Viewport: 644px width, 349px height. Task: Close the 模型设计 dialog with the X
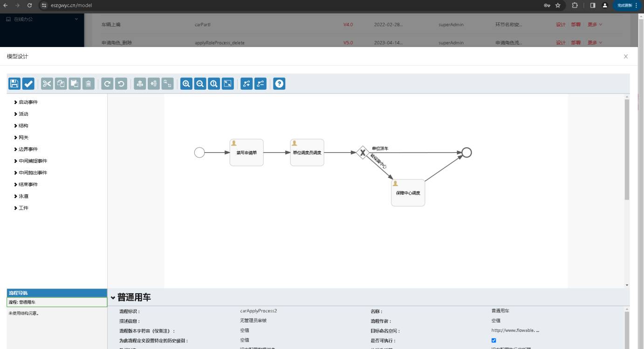coord(626,56)
